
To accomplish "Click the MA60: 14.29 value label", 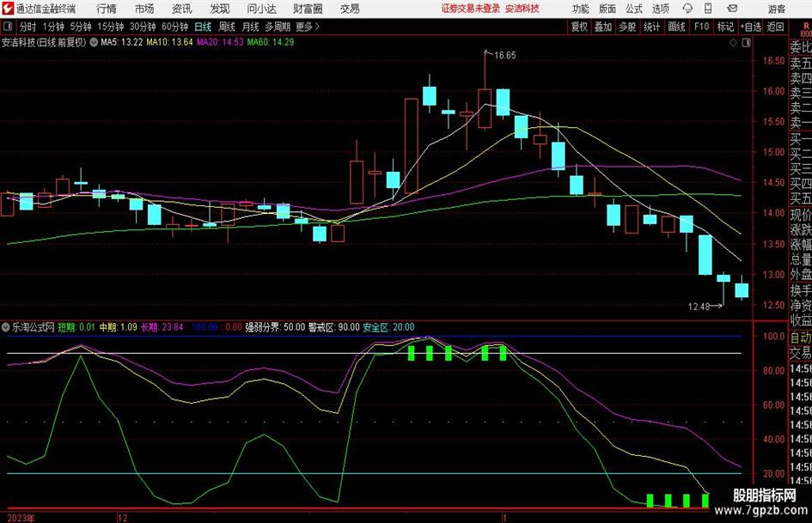I will [271, 42].
